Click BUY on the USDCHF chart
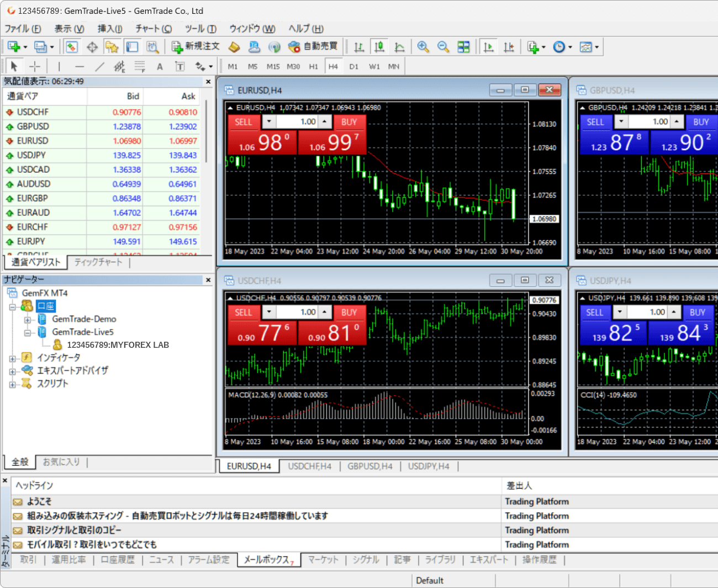Screen dimensions: 718x588 pyautogui.click(x=349, y=312)
